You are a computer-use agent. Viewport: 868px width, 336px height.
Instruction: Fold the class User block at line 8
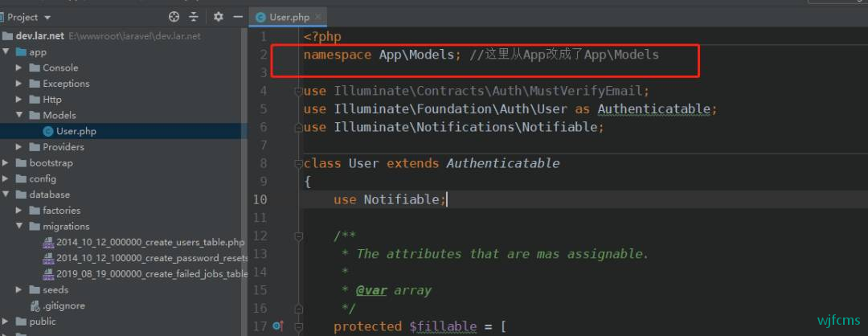298,163
